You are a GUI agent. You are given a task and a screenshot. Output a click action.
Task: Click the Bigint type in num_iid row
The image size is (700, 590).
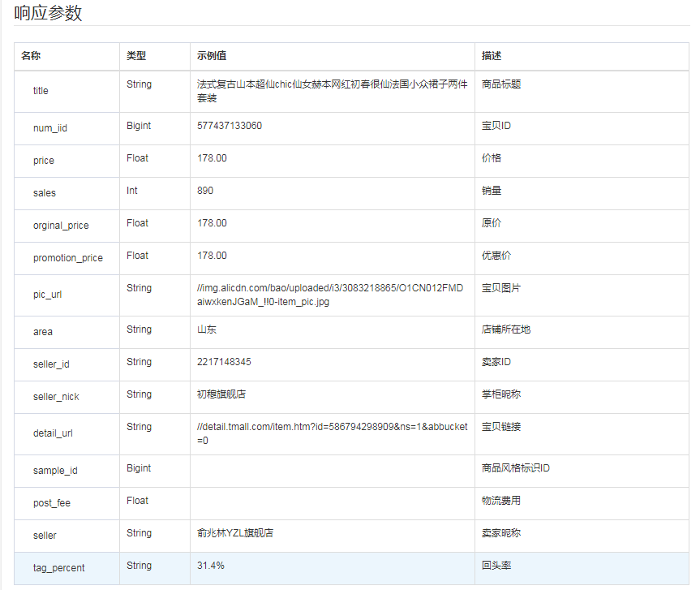(139, 126)
